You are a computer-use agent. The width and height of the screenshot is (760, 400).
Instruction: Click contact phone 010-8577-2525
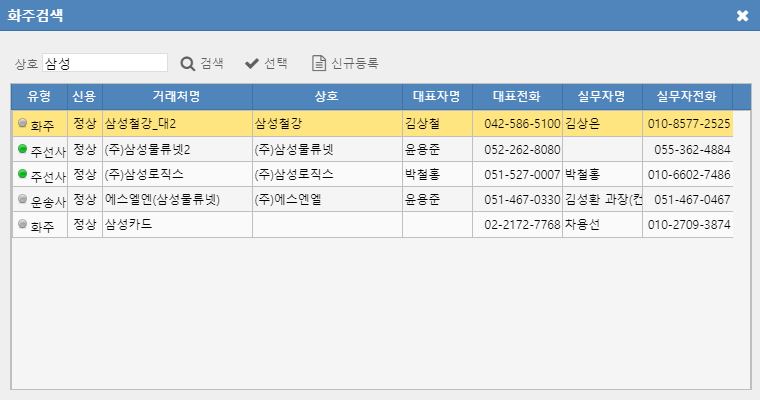(x=689, y=124)
